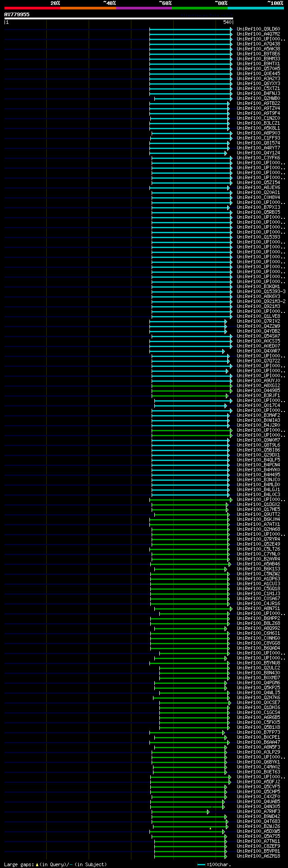Click label UniRef100_Q7Q722

click(x=258, y=361)
